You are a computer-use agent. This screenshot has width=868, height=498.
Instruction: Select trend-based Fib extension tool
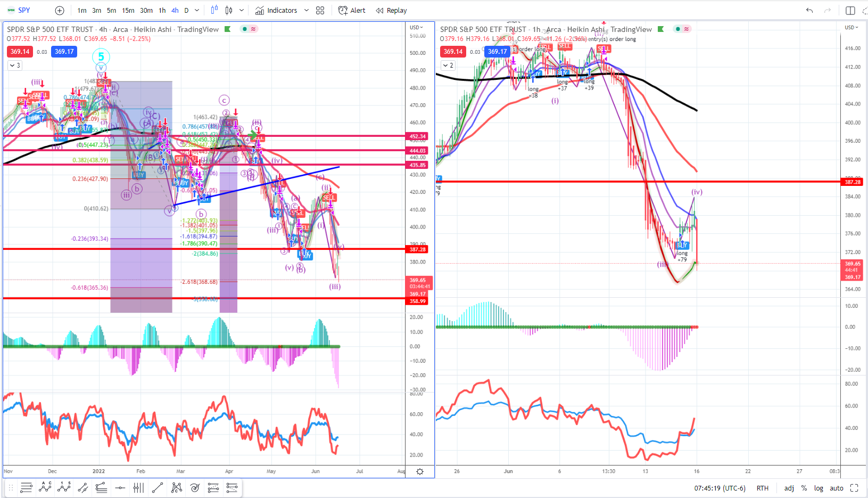pyautogui.click(x=232, y=487)
